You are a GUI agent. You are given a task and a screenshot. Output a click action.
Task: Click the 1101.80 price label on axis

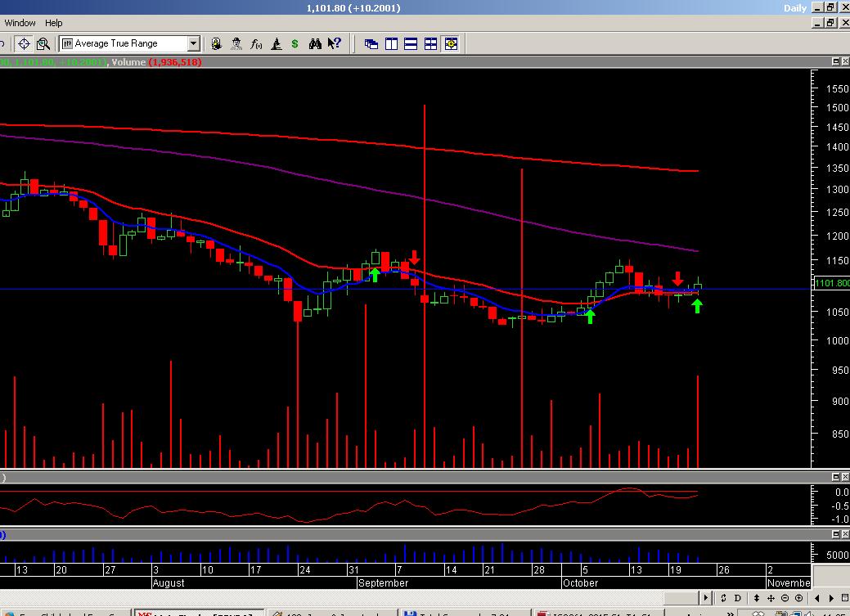(832, 284)
